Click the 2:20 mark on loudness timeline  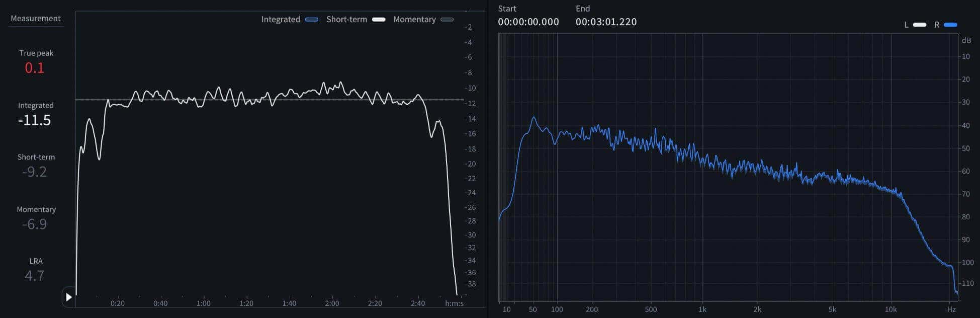[375, 303]
